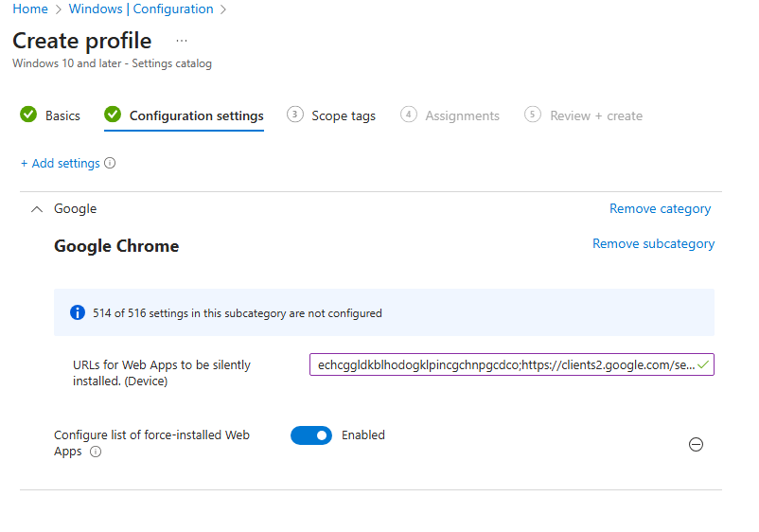Click the Google category label
This screenshot has height=532, width=759.
(75, 208)
